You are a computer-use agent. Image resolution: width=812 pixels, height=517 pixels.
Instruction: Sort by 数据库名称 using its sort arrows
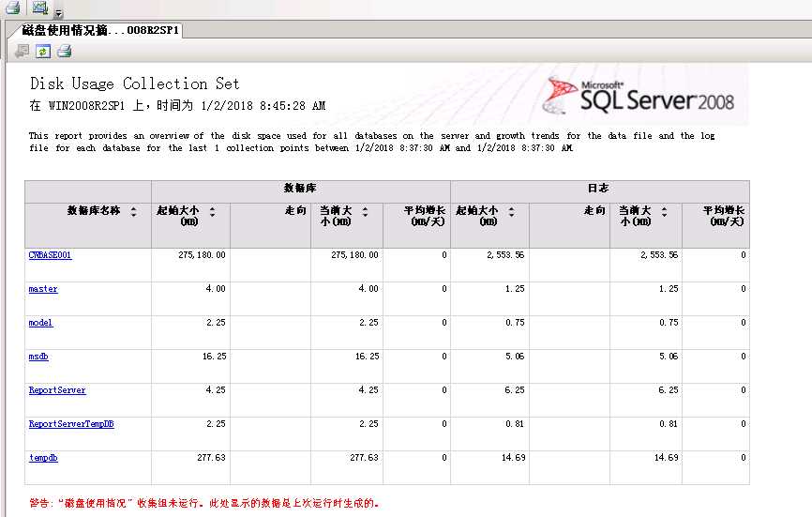(133, 211)
